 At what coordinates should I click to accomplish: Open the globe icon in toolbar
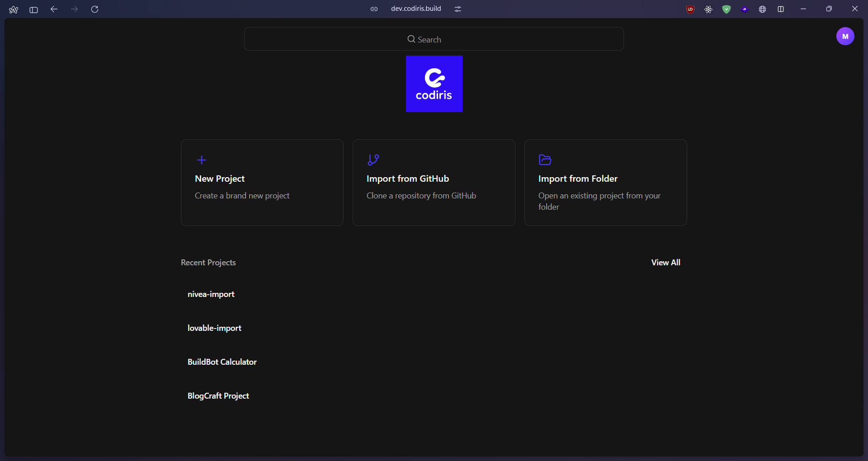coord(762,9)
